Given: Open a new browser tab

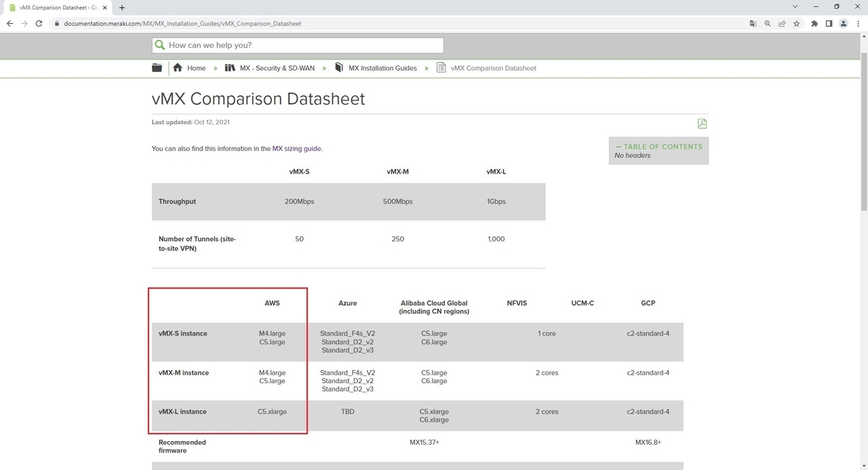Looking at the screenshot, I should point(122,7).
